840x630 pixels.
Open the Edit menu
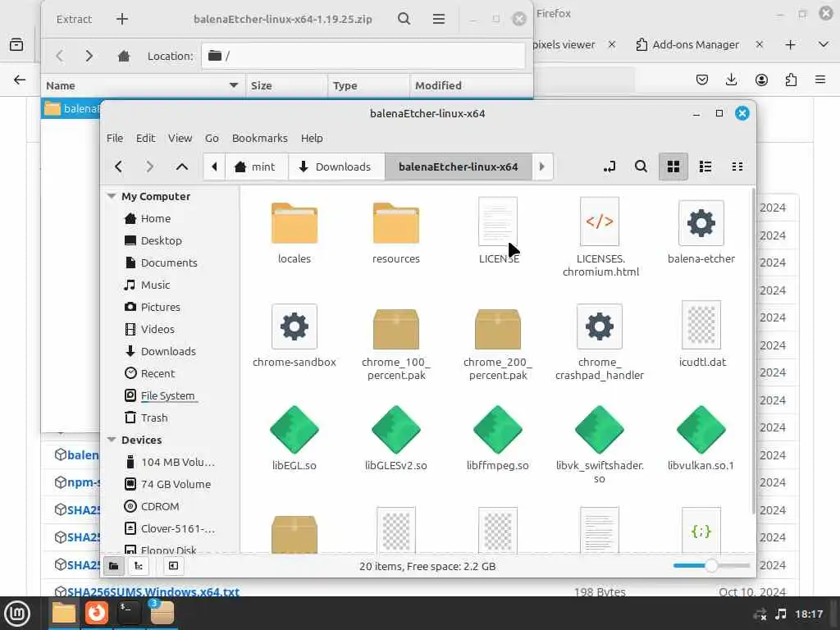click(x=145, y=138)
